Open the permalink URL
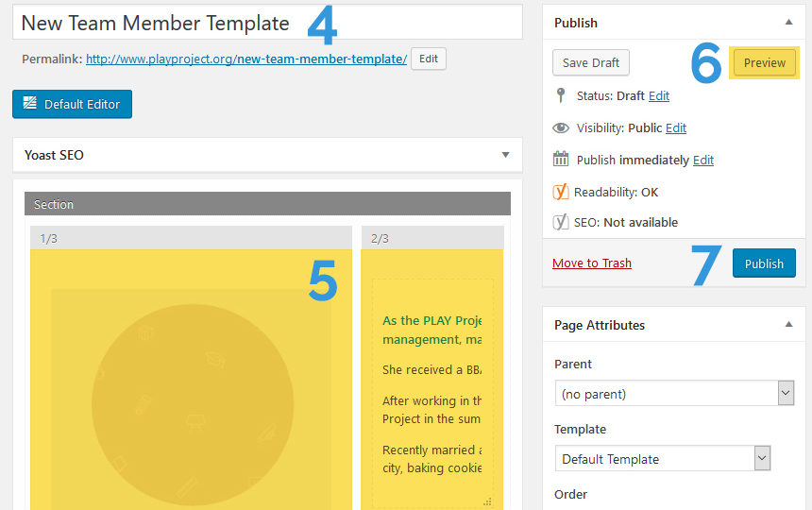The image size is (812, 510). (x=246, y=59)
